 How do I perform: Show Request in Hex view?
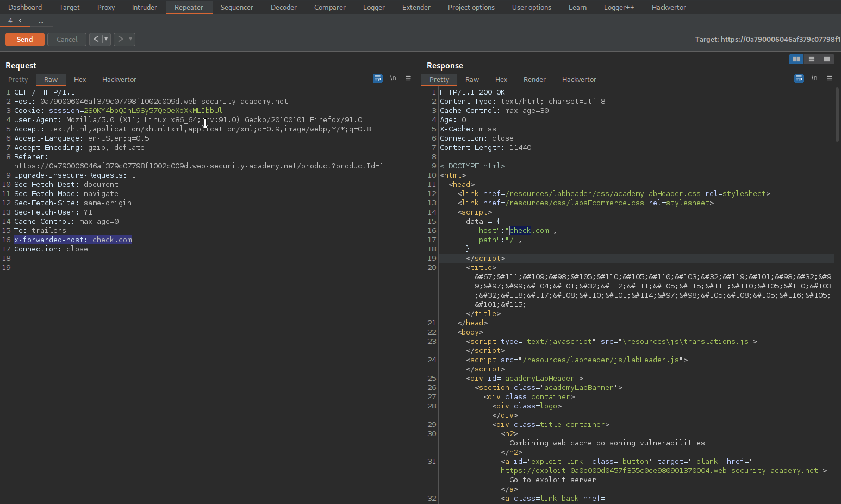coord(80,79)
